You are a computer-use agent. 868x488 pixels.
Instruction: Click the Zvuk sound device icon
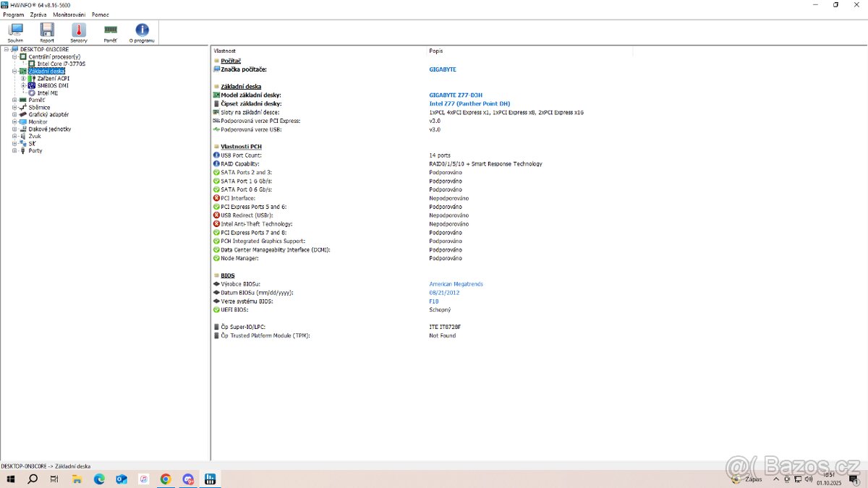click(24, 136)
